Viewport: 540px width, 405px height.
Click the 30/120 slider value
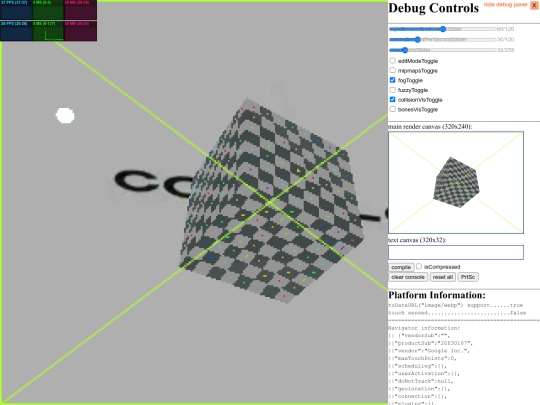(x=506, y=40)
